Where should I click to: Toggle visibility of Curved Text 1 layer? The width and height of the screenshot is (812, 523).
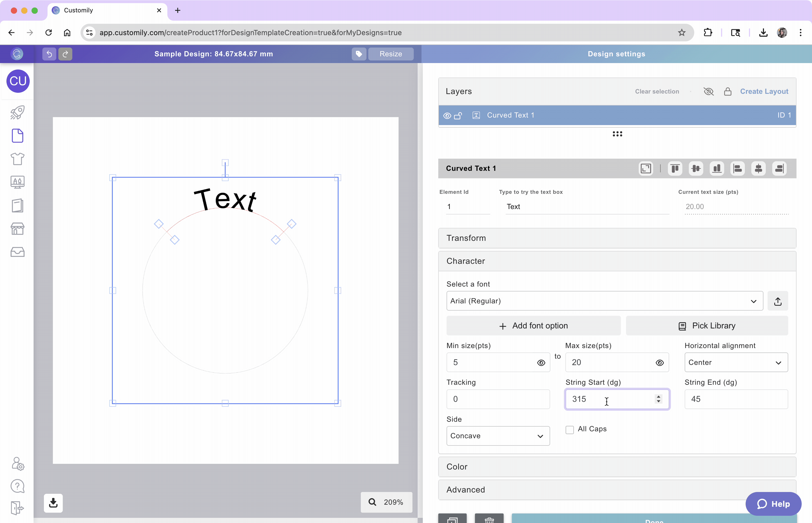(x=447, y=116)
